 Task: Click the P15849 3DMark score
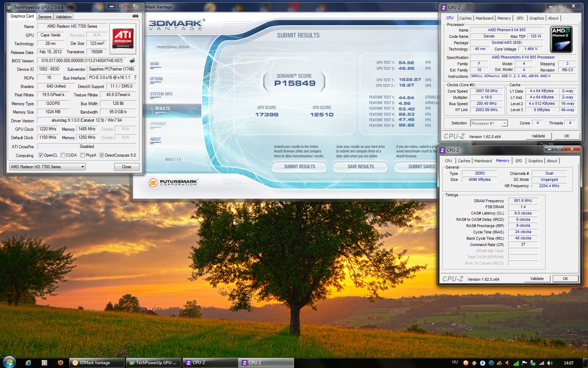tap(295, 83)
